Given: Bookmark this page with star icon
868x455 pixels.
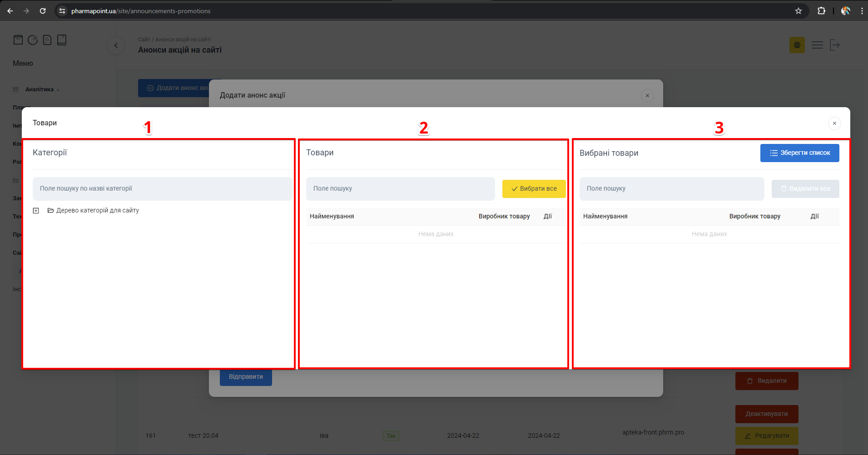Looking at the screenshot, I should pos(798,11).
